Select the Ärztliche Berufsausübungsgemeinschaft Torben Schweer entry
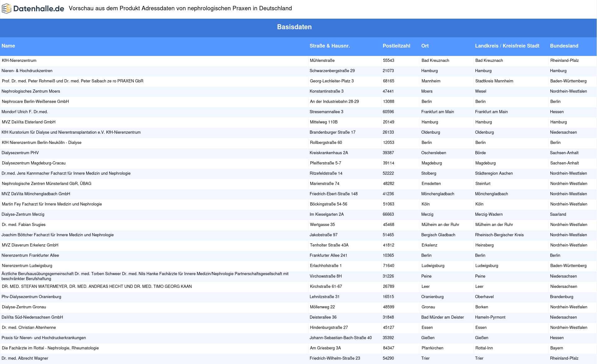Image resolution: width=597 pixels, height=364 pixels. click(x=145, y=276)
